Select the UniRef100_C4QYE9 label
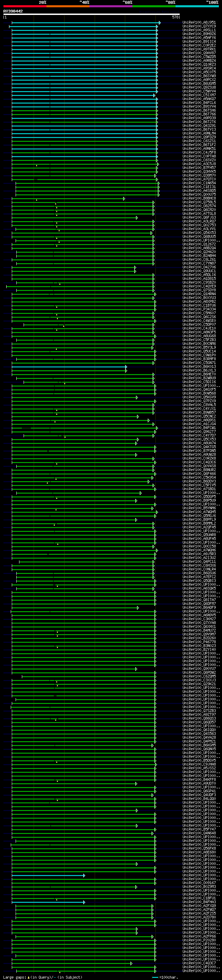Image resolution: width=222 pixels, height=980 pixels. pyautogui.click(x=199, y=286)
